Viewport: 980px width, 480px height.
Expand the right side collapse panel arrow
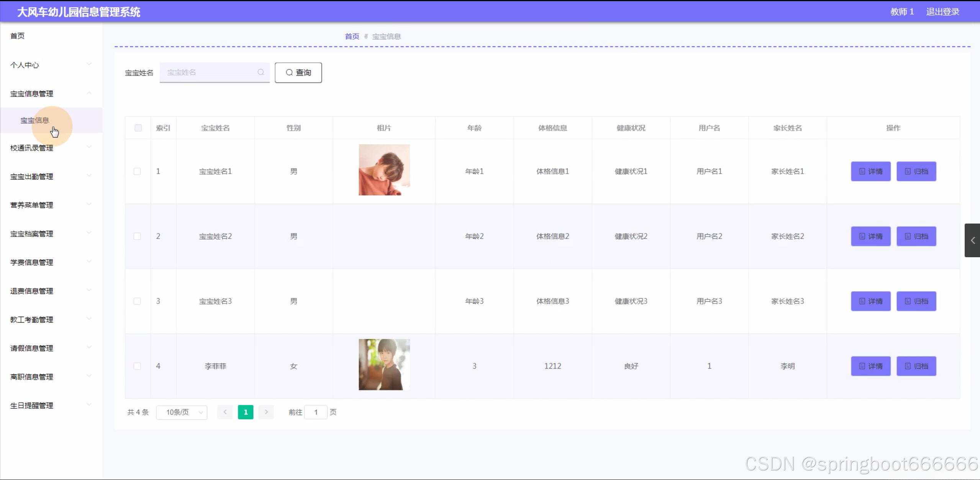click(972, 240)
